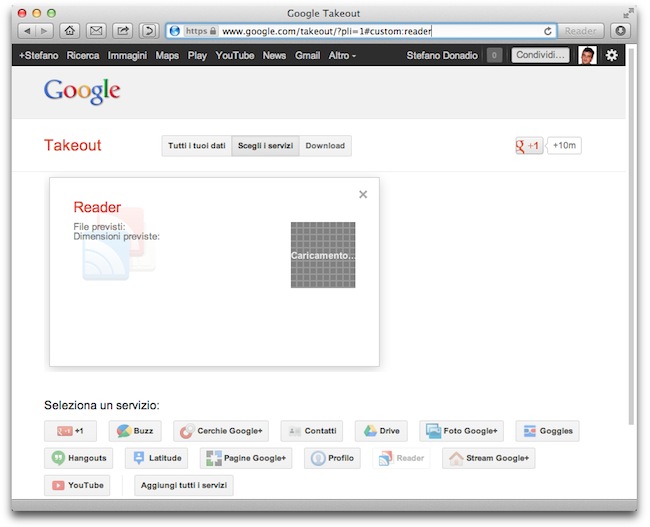Image resolution: width=650 pixels, height=527 pixels.
Task: Open the settings gear icon
Action: point(612,55)
